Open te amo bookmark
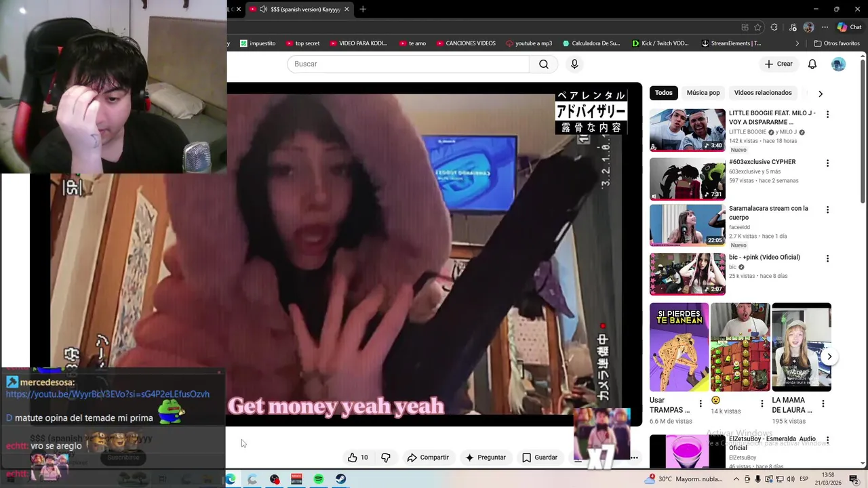Image resolution: width=868 pixels, height=488 pixels. [x=412, y=43]
